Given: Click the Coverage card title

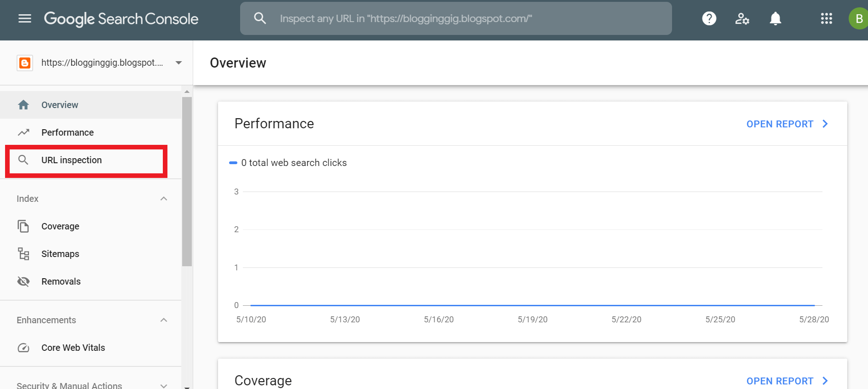Looking at the screenshot, I should [263, 381].
